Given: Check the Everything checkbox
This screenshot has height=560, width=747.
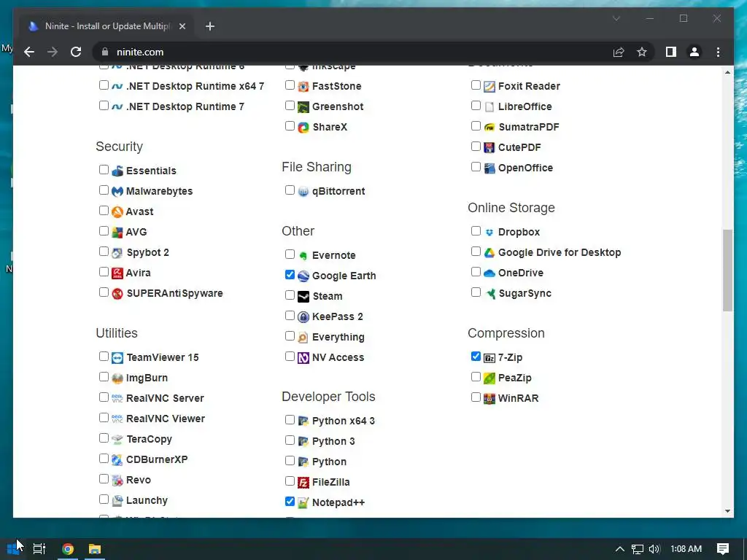Looking at the screenshot, I should [x=290, y=336].
